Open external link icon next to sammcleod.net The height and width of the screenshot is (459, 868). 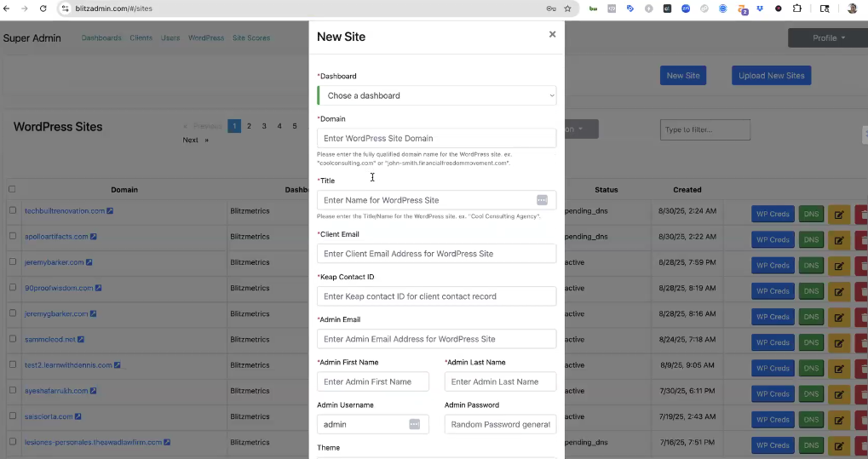pos(81,339)
